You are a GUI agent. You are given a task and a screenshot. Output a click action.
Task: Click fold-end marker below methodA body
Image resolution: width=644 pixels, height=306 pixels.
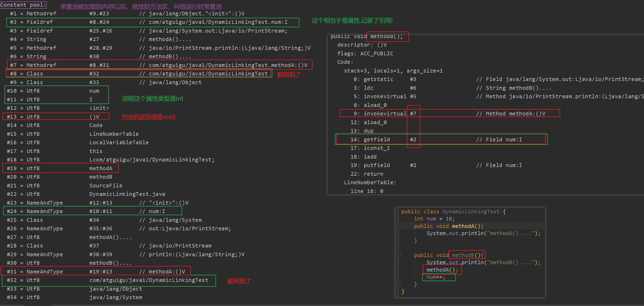click(x=399, y=241)
